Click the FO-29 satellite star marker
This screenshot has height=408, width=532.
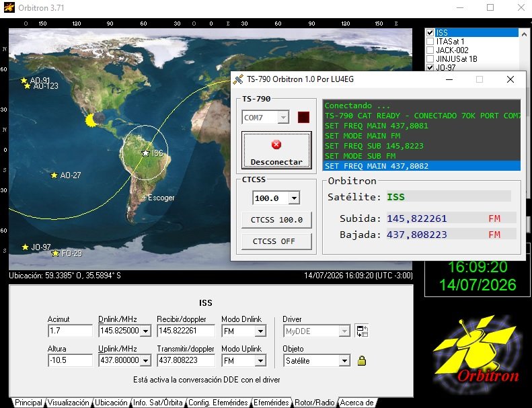55,253
